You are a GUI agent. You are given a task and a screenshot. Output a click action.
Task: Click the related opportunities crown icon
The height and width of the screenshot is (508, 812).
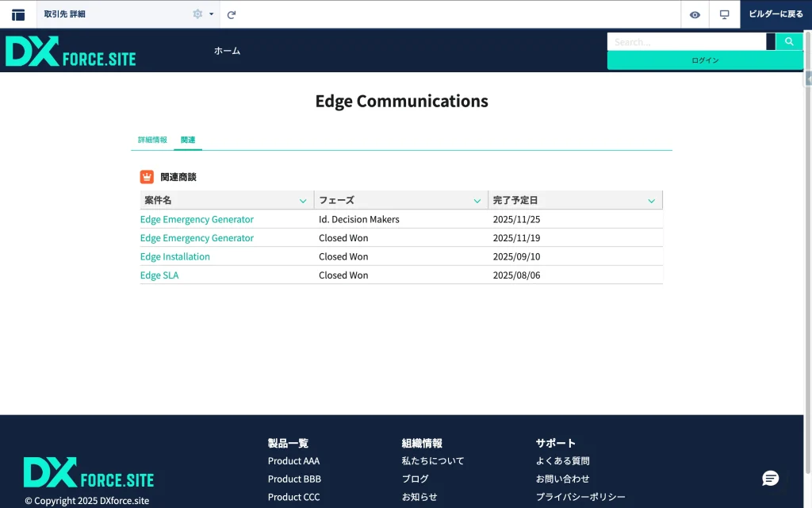(147, 177)
